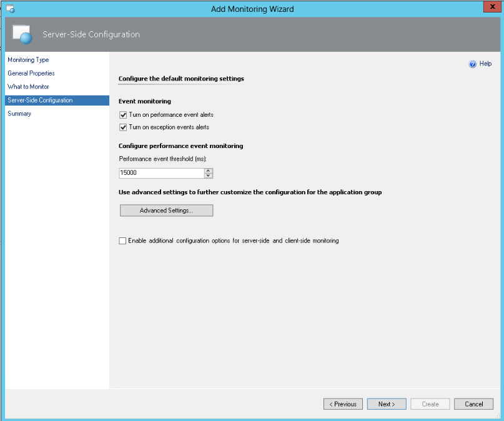504x421 pixels.
Task: Go to Monitoring Type step
Action: [28, 60]
